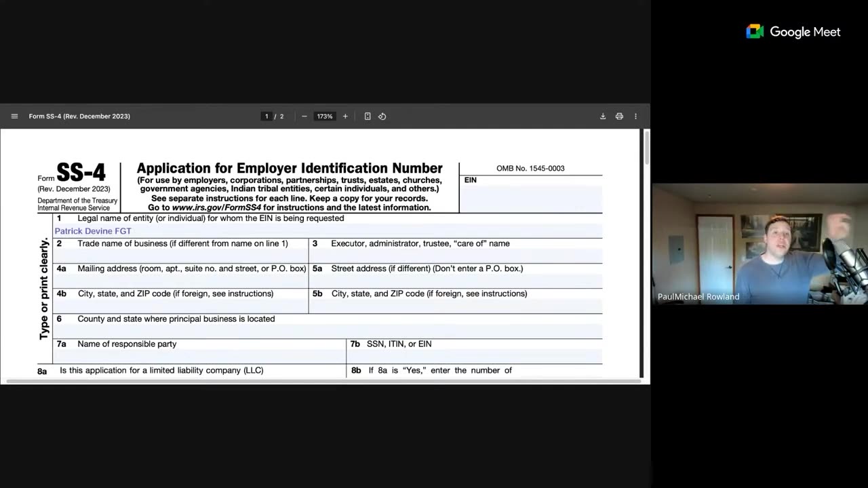Click the Google Meet logo
868x488 pixels.
[x=793, y=32]
